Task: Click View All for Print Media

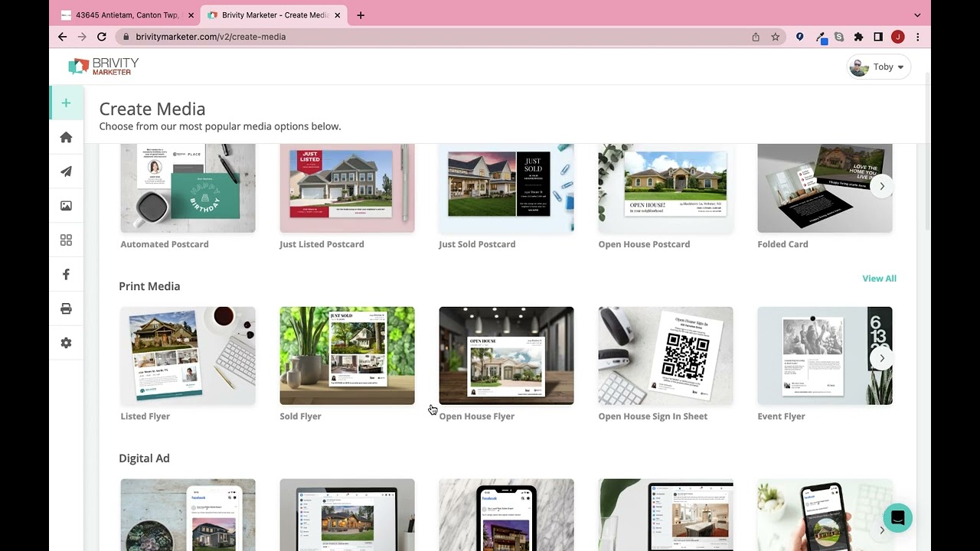Action: pyautogui.click(x=879, y=279)
